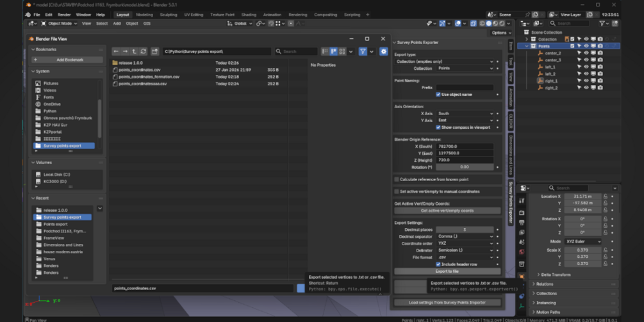Open View Layer properties tab
The image size is (644, 322).
(x=522, y=232)
